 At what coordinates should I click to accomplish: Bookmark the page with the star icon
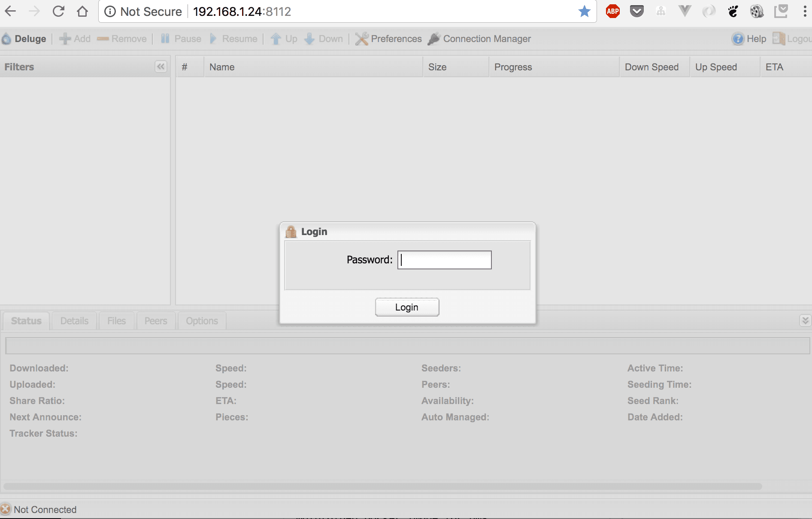(584, 11)
